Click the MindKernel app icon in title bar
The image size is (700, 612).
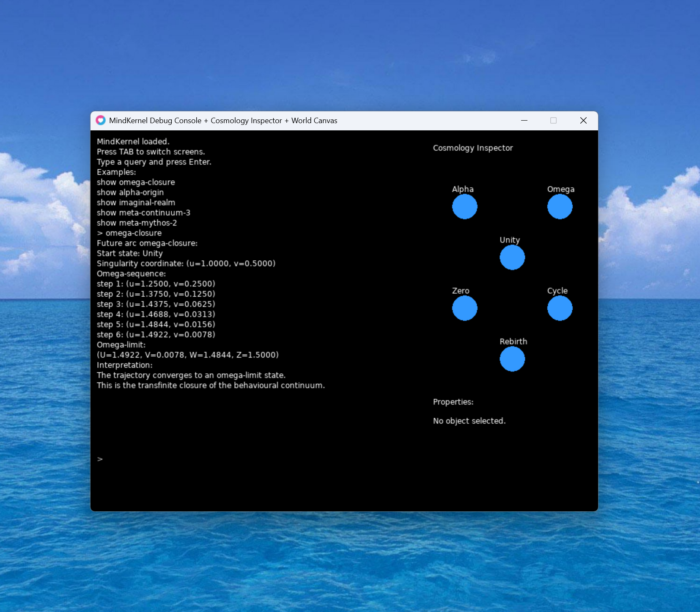pyautogui.click(x=100, y=121)
